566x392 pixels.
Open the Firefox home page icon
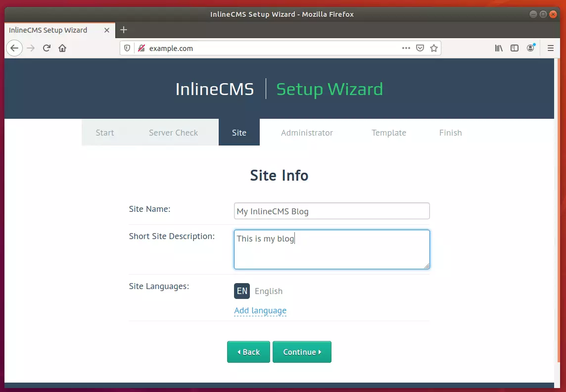[x=62, y=48]
